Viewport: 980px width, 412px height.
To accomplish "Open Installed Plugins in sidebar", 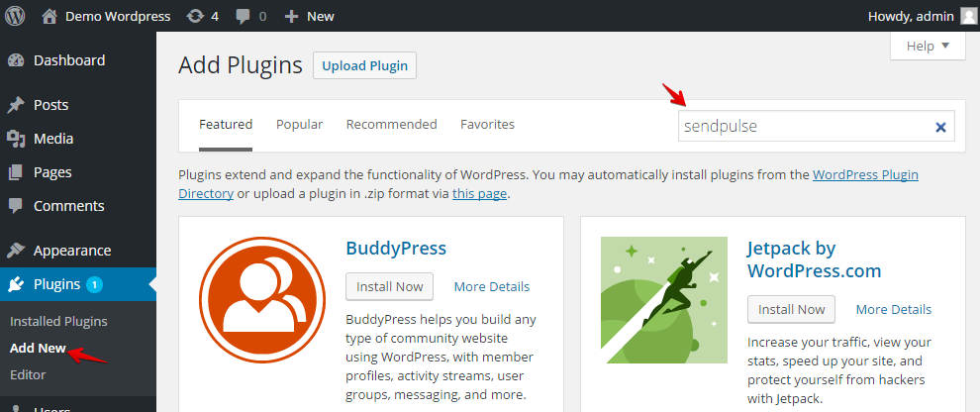I will (x=58, y=321).
